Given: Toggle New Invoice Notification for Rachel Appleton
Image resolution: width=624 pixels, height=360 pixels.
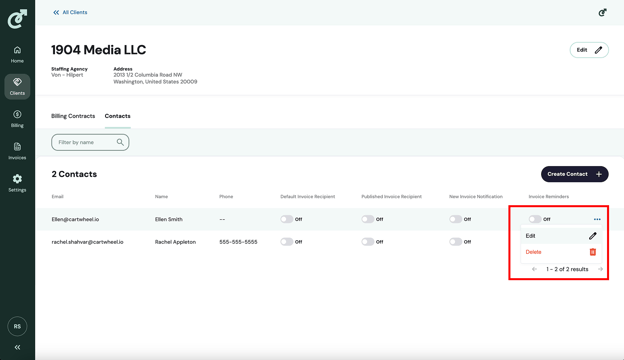Looking at the screenshot, I should click(x=455, y=242).
